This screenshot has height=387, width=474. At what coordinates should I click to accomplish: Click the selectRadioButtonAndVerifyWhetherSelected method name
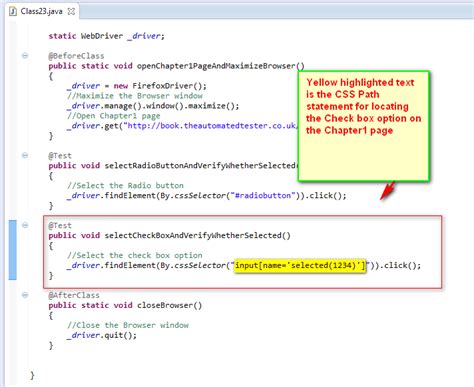(x=200, y=166)
